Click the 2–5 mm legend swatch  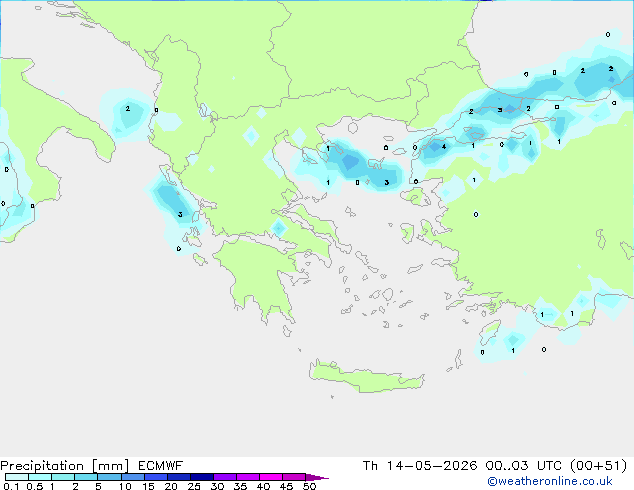86,477
